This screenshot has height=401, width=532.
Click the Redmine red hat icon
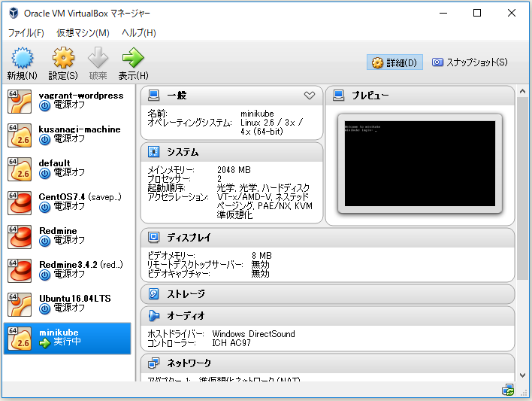click(20, 236)
